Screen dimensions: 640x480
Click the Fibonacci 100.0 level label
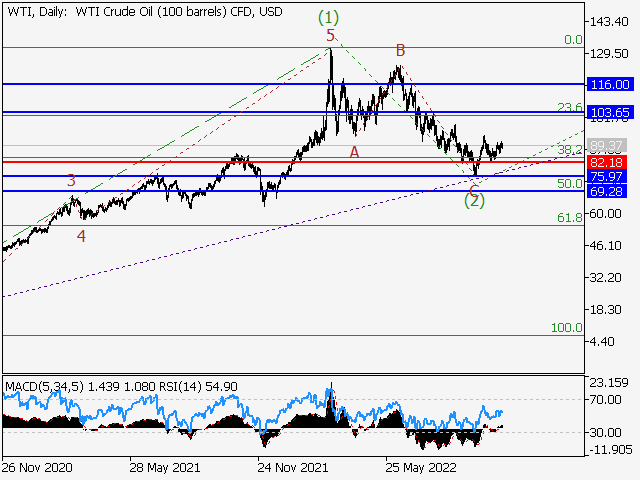pos(567,328)
